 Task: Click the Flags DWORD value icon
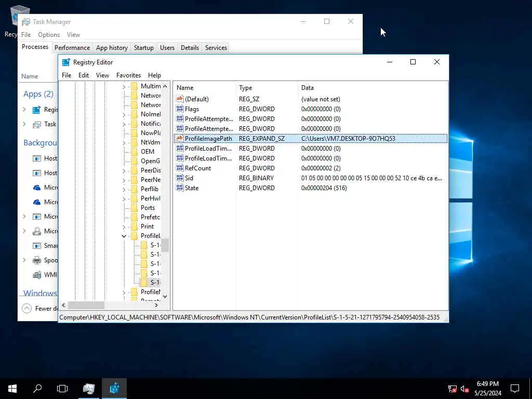(x=179, y=109)
